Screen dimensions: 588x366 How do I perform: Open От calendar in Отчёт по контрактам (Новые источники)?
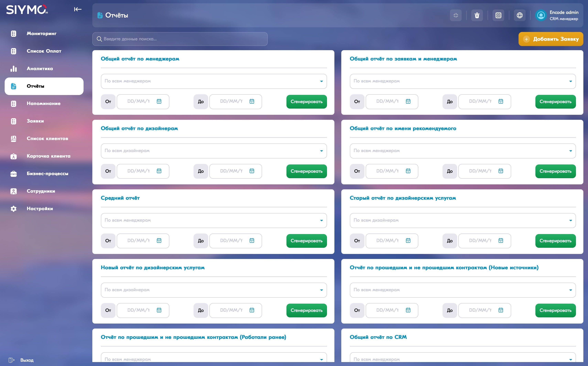pyautogui.click(x=408, y=310)
